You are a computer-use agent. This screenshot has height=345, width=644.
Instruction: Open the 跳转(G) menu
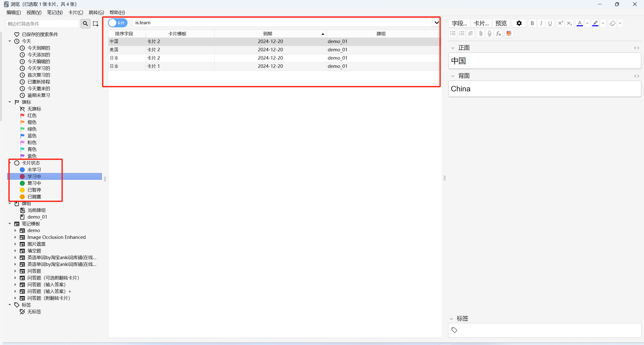(x=96, y=12)
